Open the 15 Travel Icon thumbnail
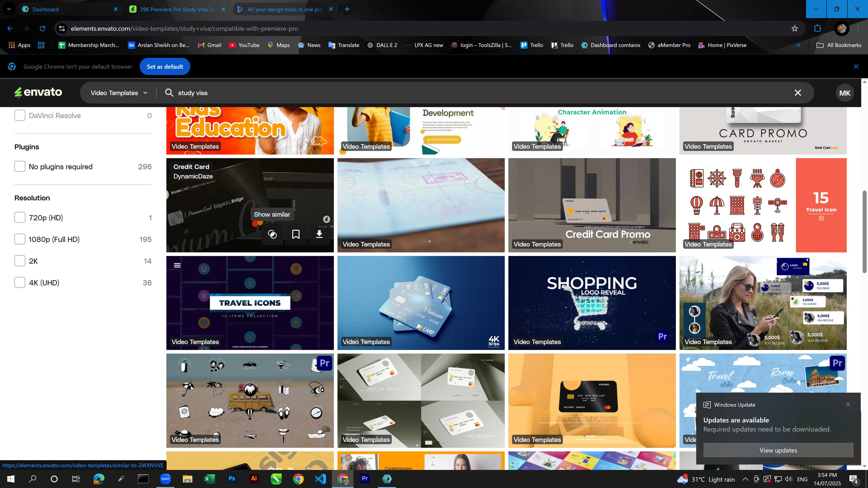 pos(763,205)
